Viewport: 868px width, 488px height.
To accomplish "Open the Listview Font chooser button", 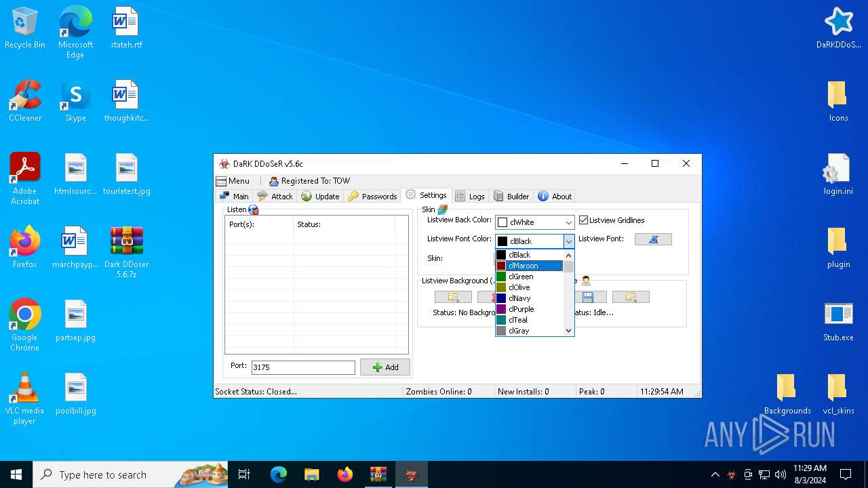I will pyautogui.click(x=653, y=239).
